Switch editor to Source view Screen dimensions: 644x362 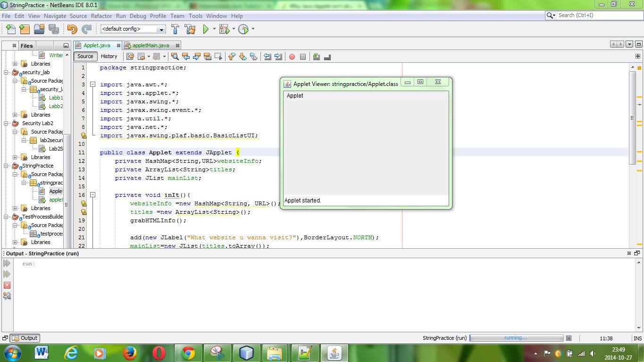click(85, 56)
